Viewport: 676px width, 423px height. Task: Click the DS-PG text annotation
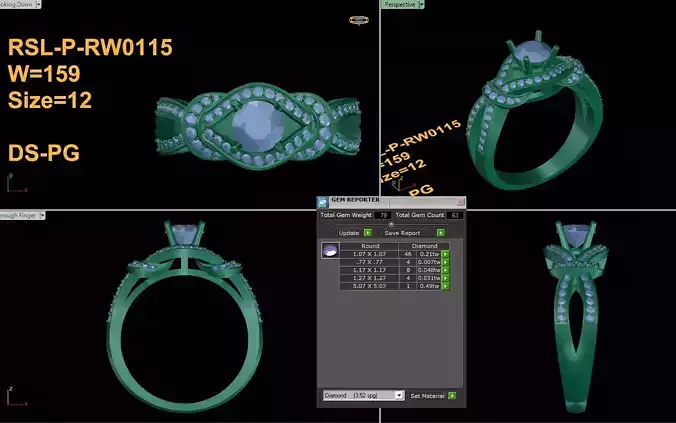[x=44, y=153]
